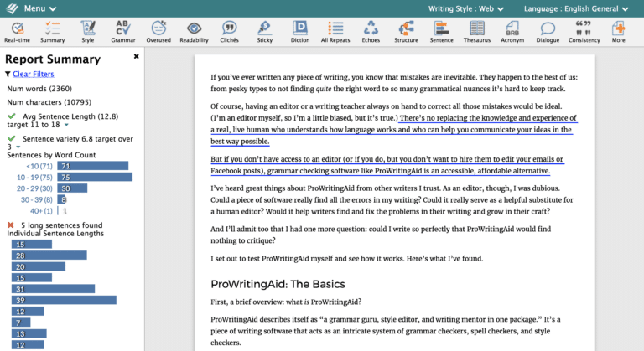Viewport: 644px width, 351px height.
Task: Open the Real-time report tool
Action: pyautogui.click(x=18, y=32)
